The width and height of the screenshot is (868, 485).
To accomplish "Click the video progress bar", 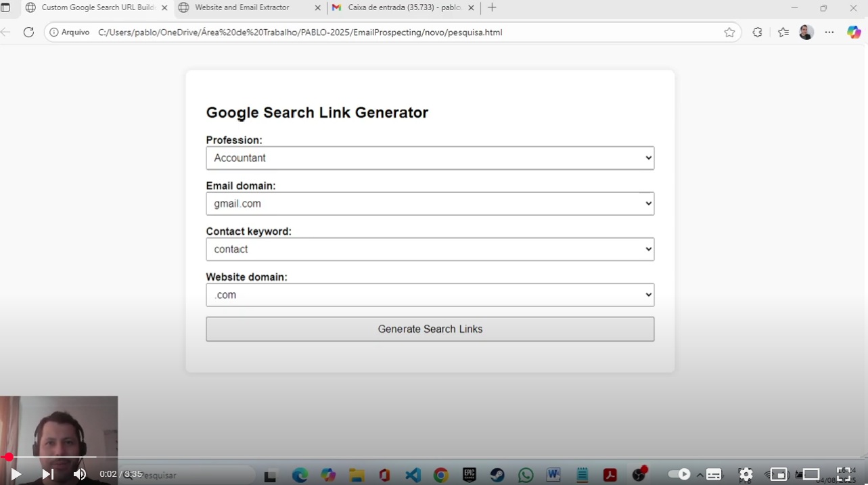I will pyautogui.click(x=433, y=457).
